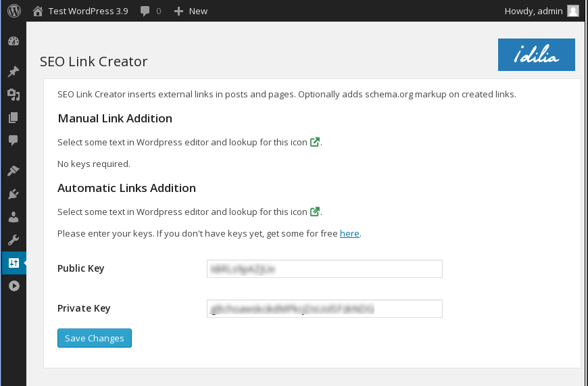This screenshot has height=386, width=588.
Task: Focus the Public Key input field
Action: click(x=324, y=268)
